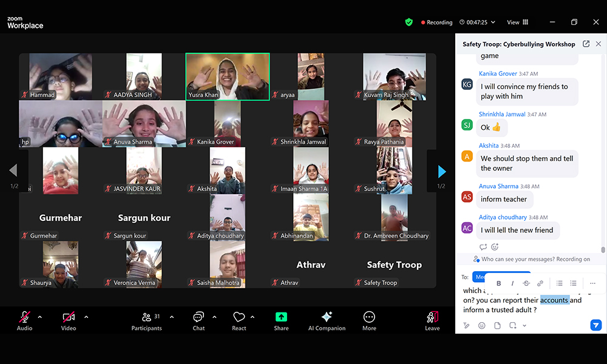This screenshot has height=364, width=607.
Task: Close the Cyberbullying Workshop chat panel
Action: (x=599, y=44)
